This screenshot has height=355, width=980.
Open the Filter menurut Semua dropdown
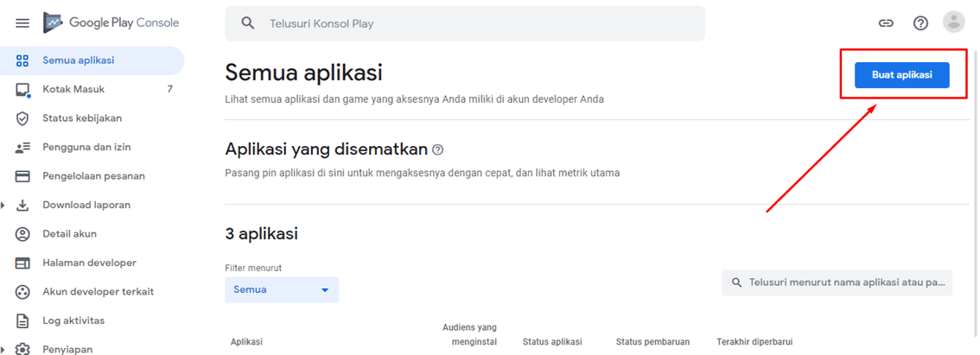point(282,290)
